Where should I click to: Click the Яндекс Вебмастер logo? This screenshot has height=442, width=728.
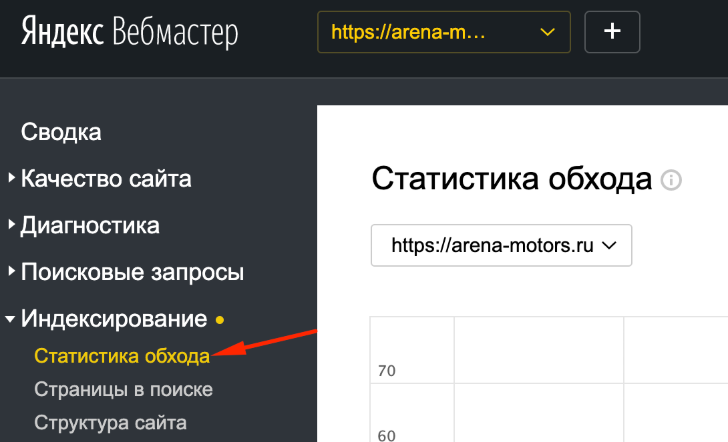coord(130,32)
